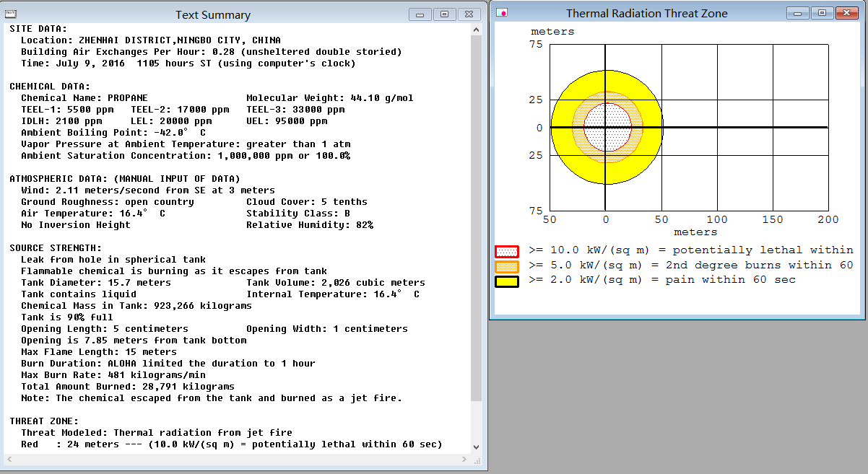Minimize the Text Summary window
The image size is (868, 474).
click(x=420, y=14)
